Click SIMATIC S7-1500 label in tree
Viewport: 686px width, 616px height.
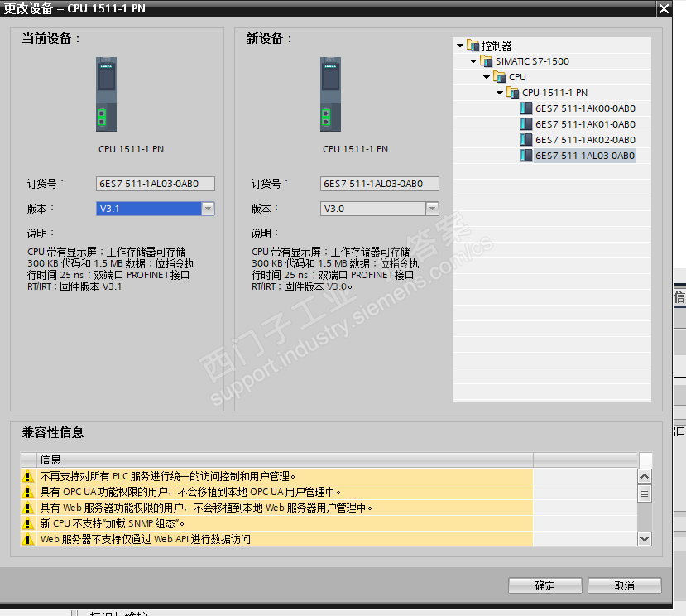[x=532, y=61]
